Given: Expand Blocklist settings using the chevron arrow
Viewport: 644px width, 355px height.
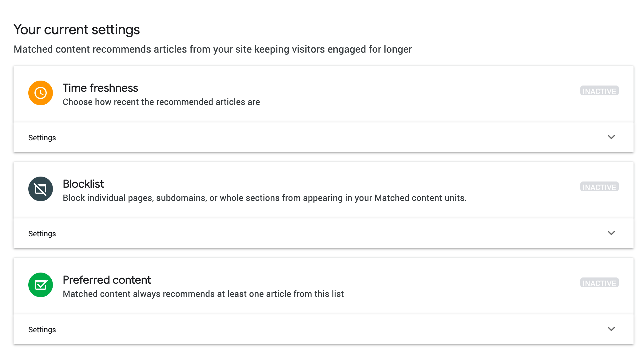Looking at the screenshot, I should (x=611, y=233).
